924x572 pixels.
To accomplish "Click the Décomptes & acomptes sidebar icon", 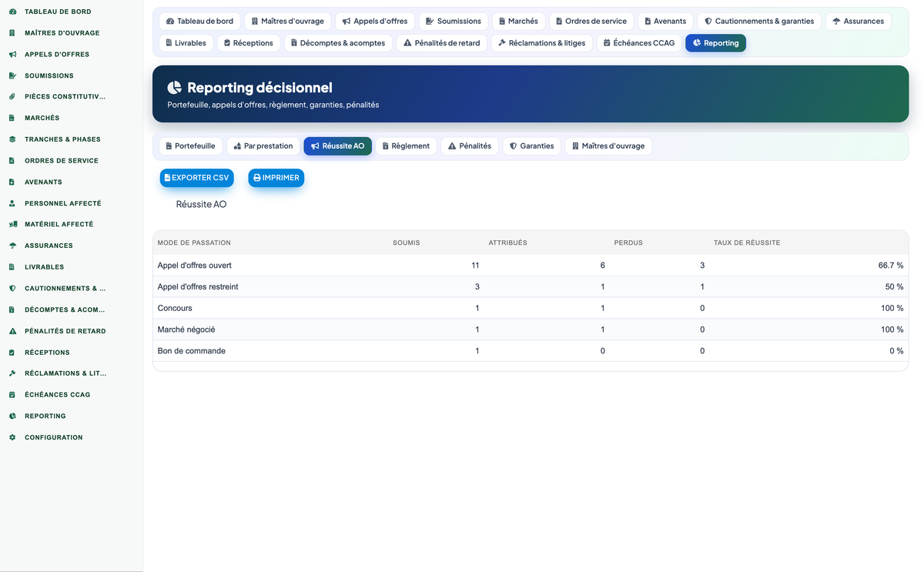I will 12,309.
